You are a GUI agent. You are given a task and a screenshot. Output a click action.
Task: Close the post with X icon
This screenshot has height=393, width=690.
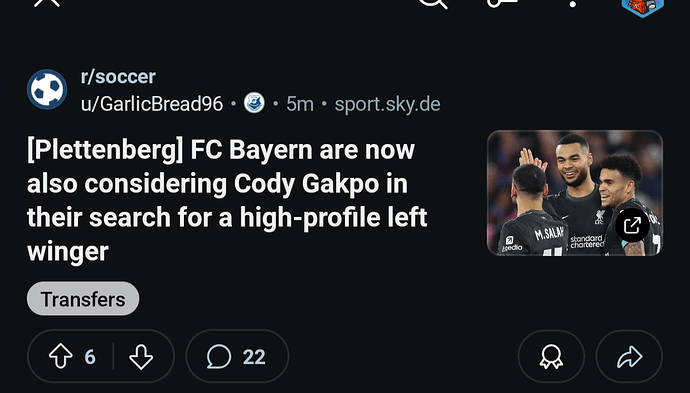point(47,2)
